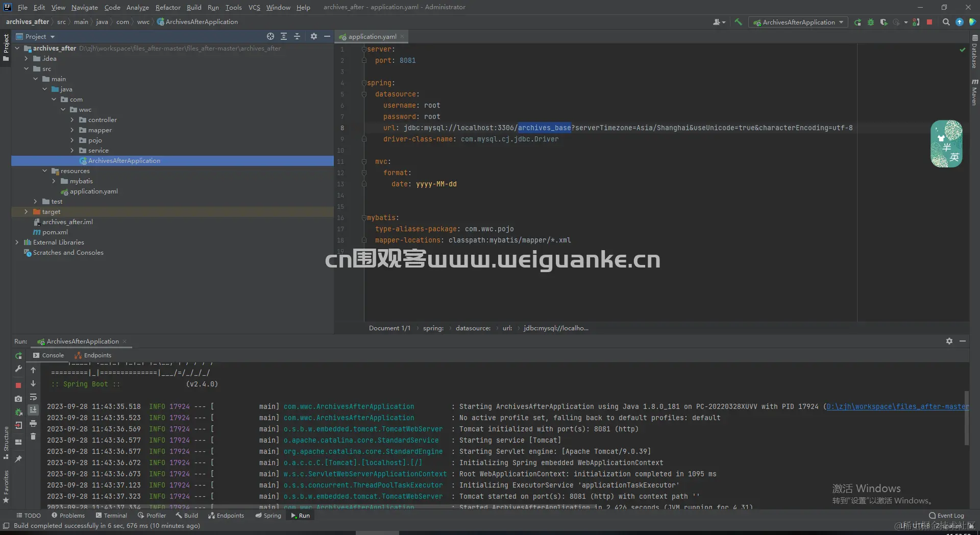
Task: Open the run configuration dropdown
Action: (x=798, y=22)
